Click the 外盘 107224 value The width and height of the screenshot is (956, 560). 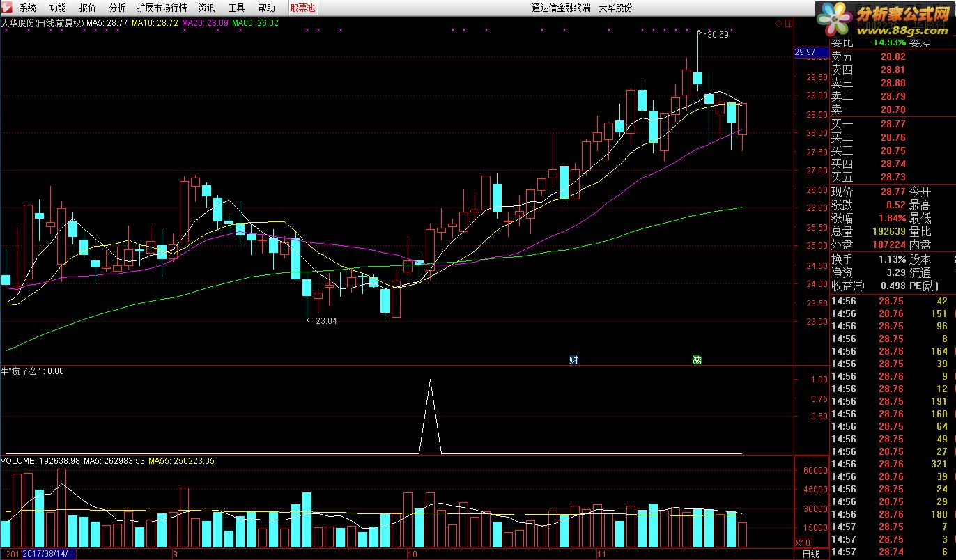click(x=889, y=245)
